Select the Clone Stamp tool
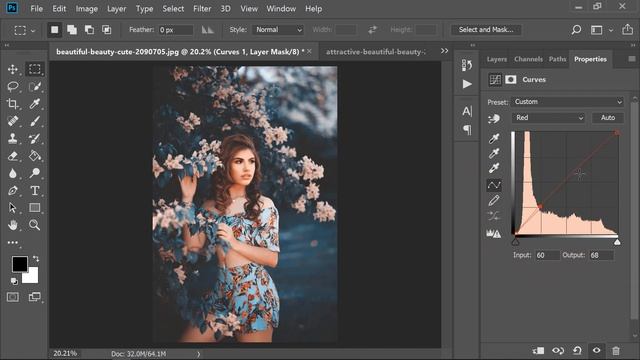The width and height of the screenshot is (640, 360). click(x=13, y=138)
